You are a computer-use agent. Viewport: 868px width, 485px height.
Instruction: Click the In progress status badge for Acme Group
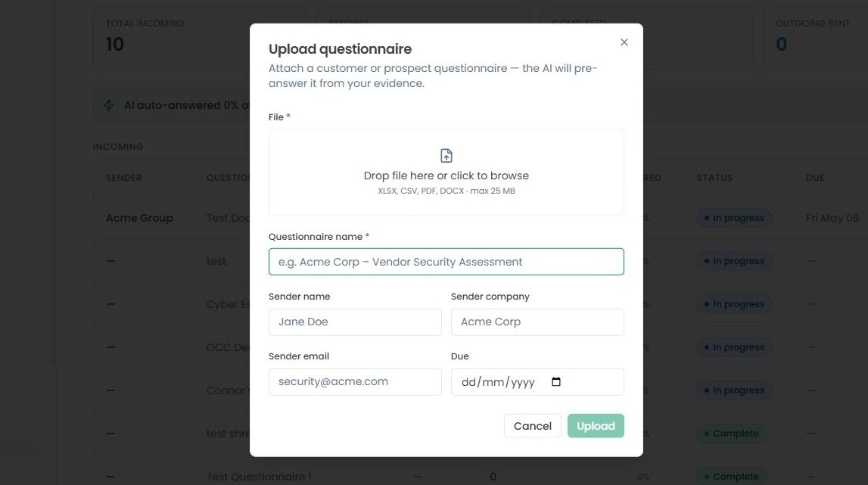point(734,218)
